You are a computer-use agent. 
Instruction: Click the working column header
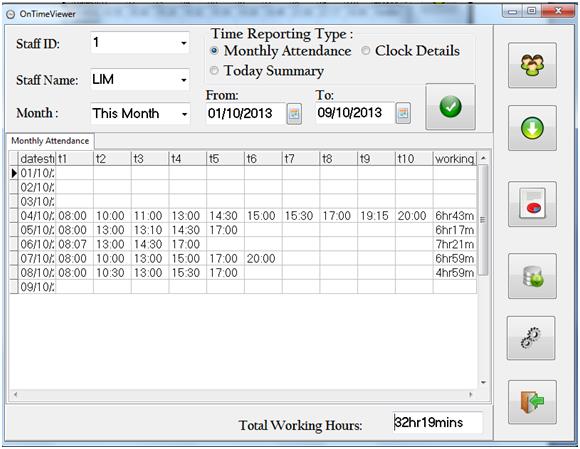point(455,159)
